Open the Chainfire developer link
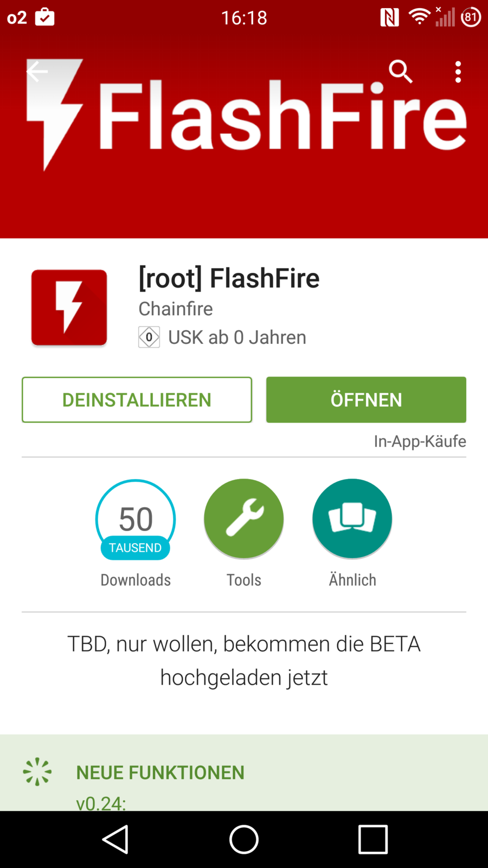The height and width of the screenshot is (868, 488). (x=176, y=309)
